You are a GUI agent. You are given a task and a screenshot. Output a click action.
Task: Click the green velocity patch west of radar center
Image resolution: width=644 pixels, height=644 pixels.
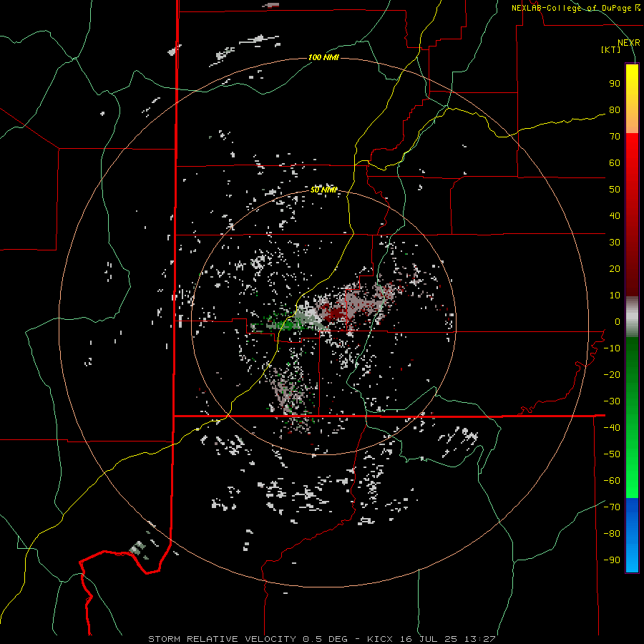click(284, 324)
